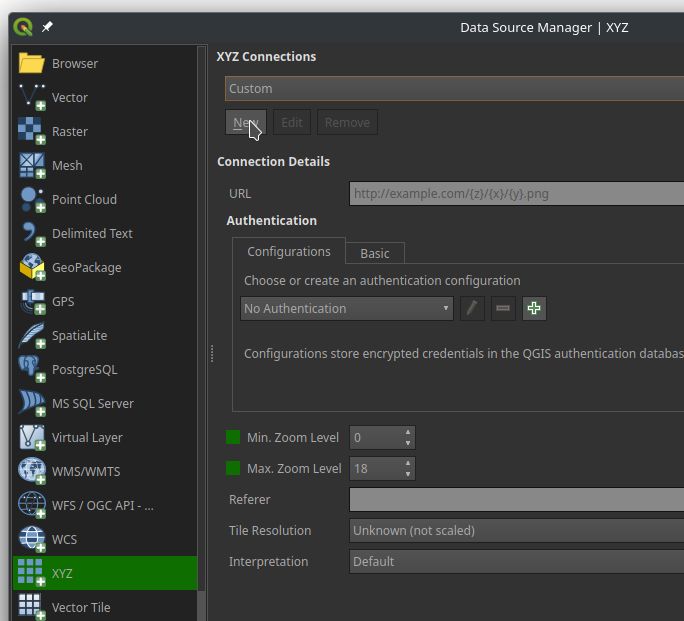Image resolution: width=684 pixels, height=621 pixels.
Task: Expand the Custom connections dropdown
Action: point(455,88)
